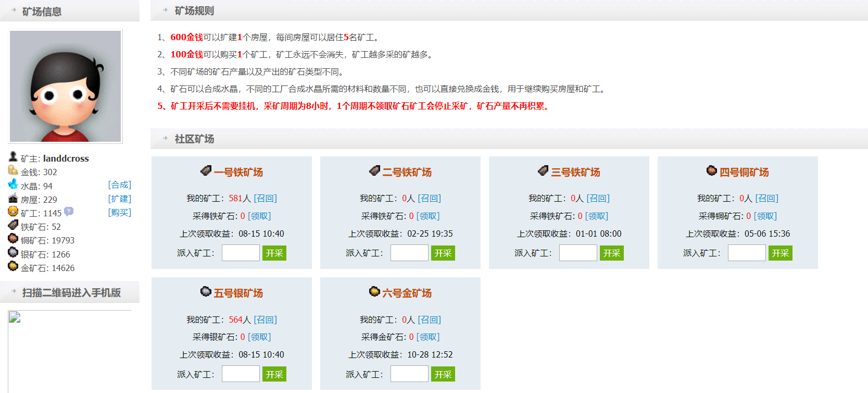Click 铜矿石: 19793 value
Image resolution: width=868 pixels, height=393 pixels.
tap(47, 241)
